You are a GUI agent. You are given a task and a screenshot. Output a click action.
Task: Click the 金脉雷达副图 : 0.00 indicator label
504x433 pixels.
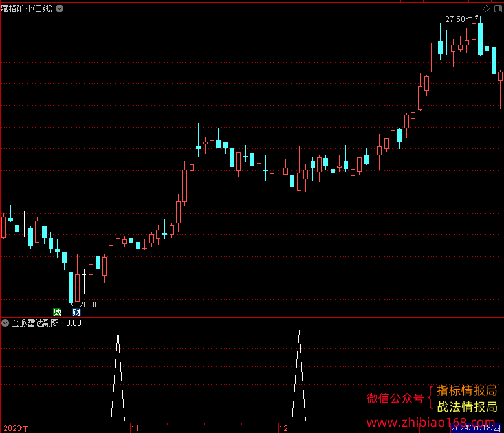47,323
